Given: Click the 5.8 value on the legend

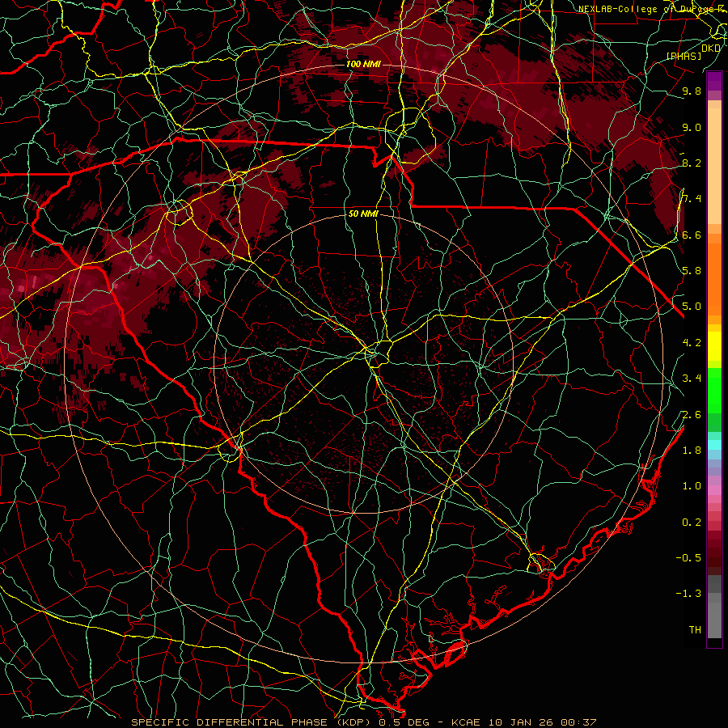Looking at the screenshot, I should (x=692, y=271).
